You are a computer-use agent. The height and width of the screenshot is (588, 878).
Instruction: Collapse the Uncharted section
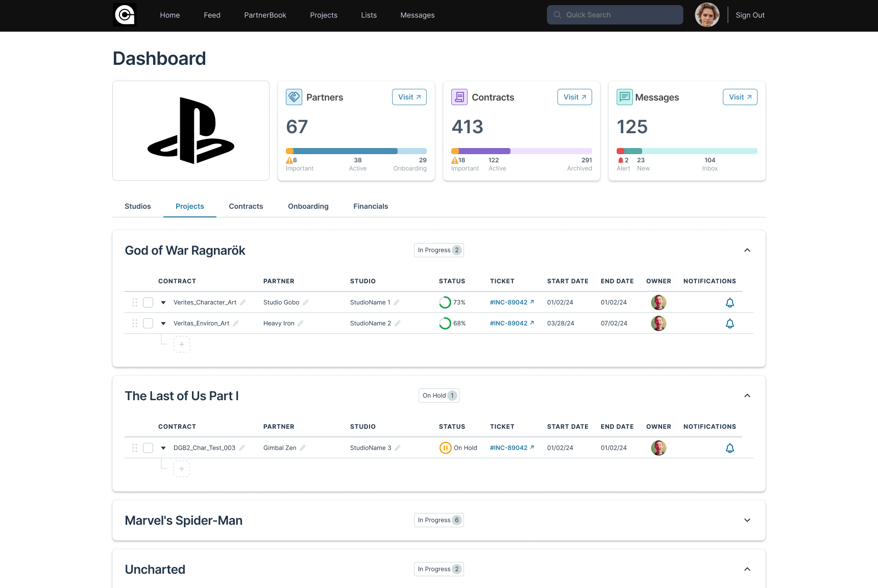click(747, 569)
